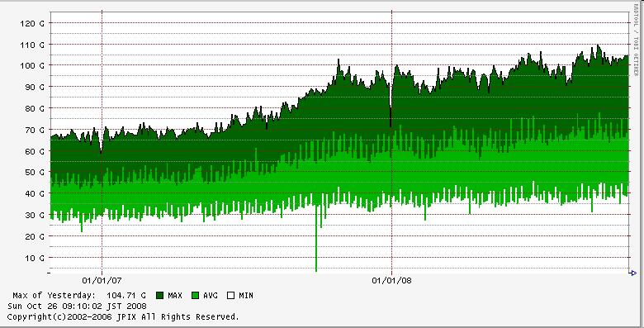Click the 70 G y-axis label
Viewport: 644px width, 328px height.
35,130
